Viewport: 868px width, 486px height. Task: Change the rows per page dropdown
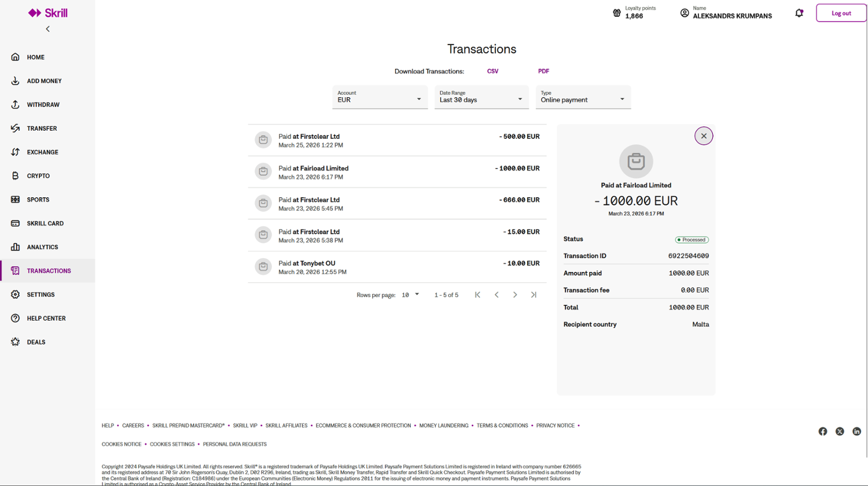click(410, 295)
